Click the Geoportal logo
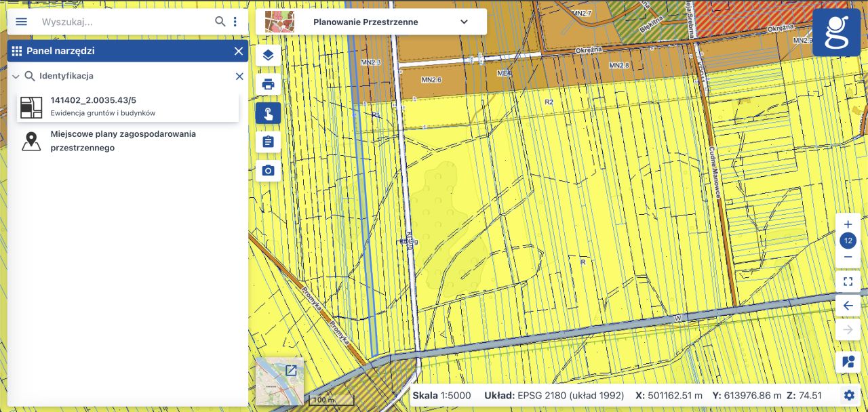Image resolution: width=868 pixels, height=412 pixels. click(837, 33)
